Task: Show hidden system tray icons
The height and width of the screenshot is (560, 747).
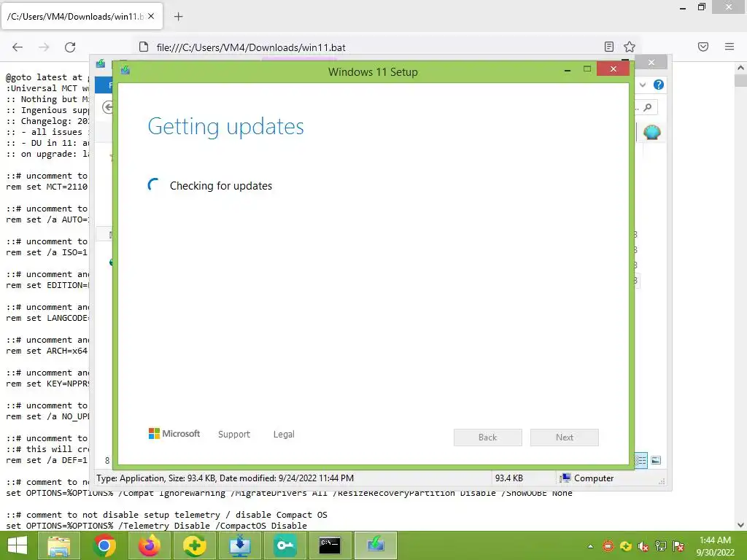Action: (x=590, y=546)
